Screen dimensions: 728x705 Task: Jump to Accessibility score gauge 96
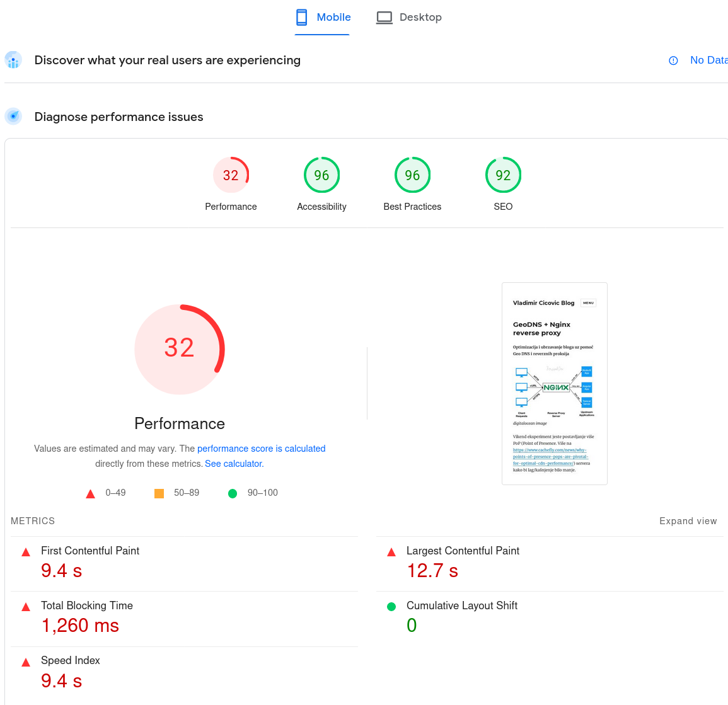click(321, 175)
